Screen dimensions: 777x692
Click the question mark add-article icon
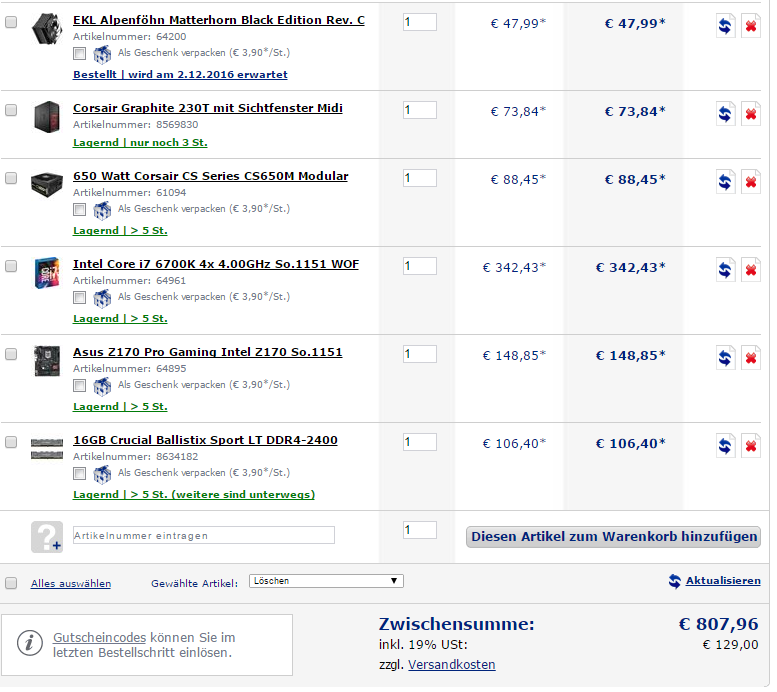47,537
